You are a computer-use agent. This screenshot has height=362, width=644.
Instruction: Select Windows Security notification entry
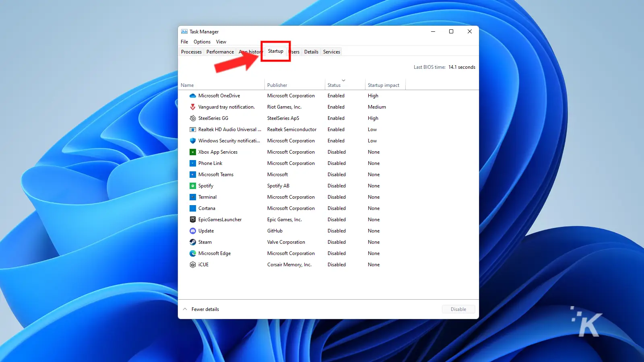pyautogui.click(x=229, y=141)
